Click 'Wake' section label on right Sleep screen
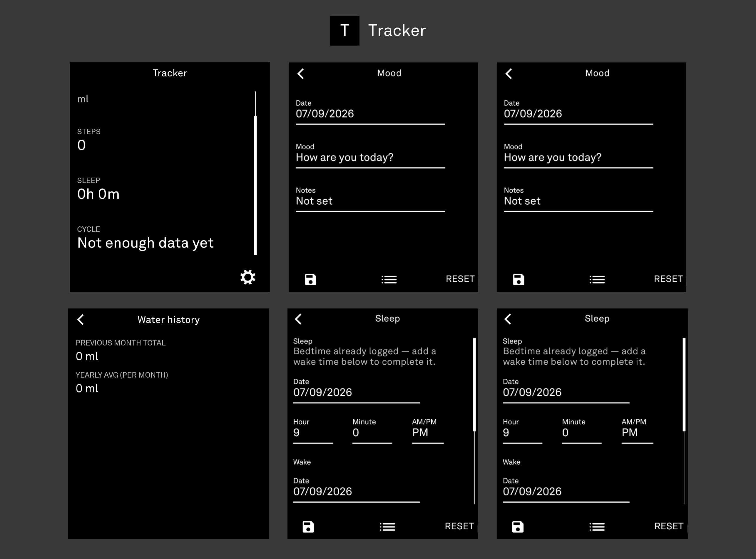Image resolution: width=756 pixels, height=559 pixels. pyautogui.click(x=511, y=462)
